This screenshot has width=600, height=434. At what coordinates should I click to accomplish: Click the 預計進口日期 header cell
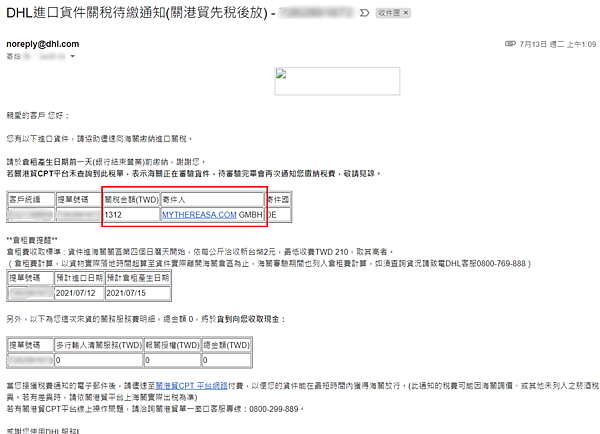79,278
